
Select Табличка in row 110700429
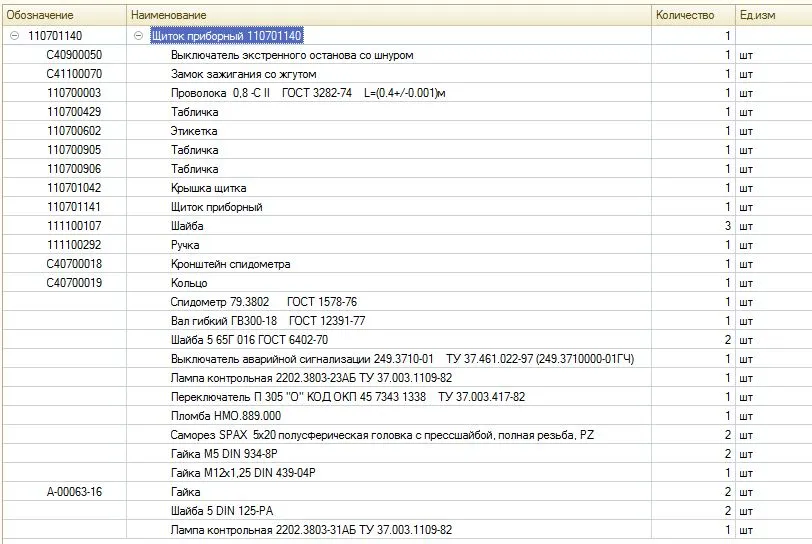195,112
